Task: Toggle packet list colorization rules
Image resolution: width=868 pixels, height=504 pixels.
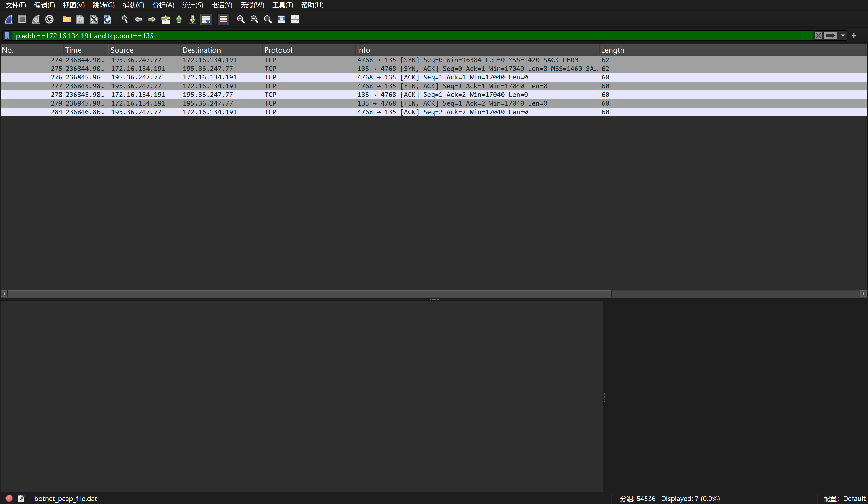Action: pos(223,19)
